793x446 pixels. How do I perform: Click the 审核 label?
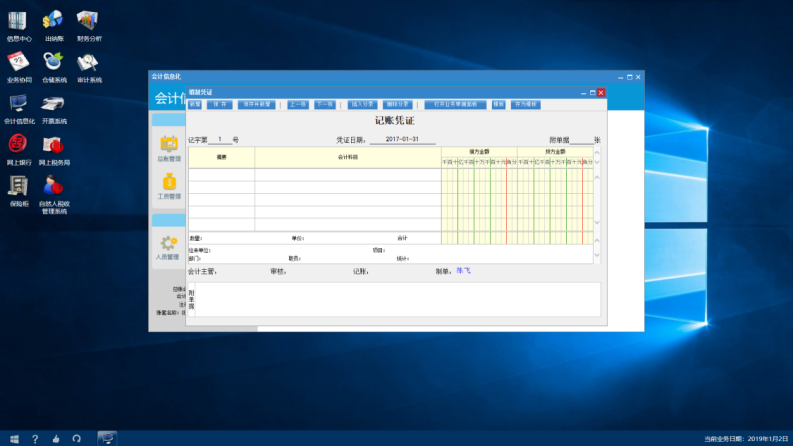click(278, 272)
